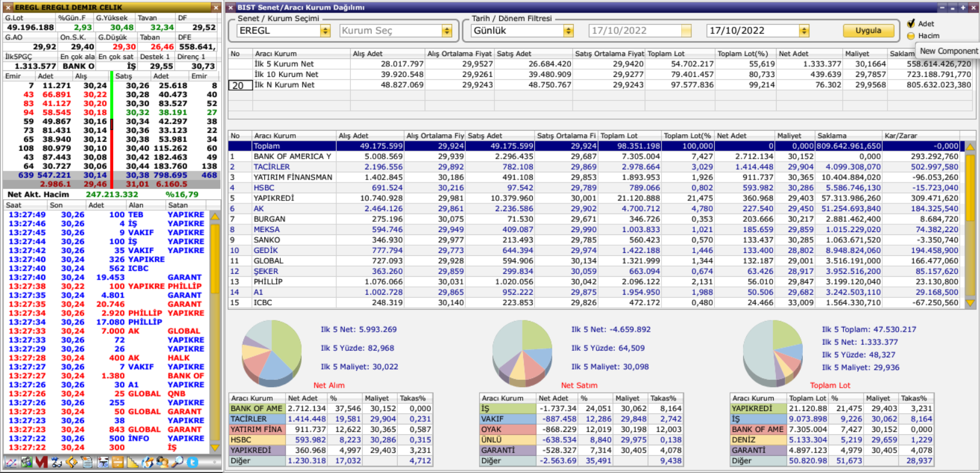Sort by Net Adet column in lower table
The height and width of the screenshot is (473, 980).
pyautogui.click(x=744, y=135)
